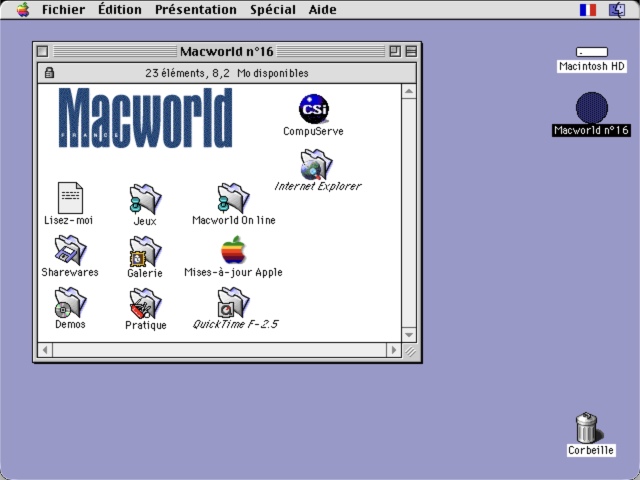Click the Macworld France logo image
The height and width of the screenshot is (480, 640).
point(146,118)
